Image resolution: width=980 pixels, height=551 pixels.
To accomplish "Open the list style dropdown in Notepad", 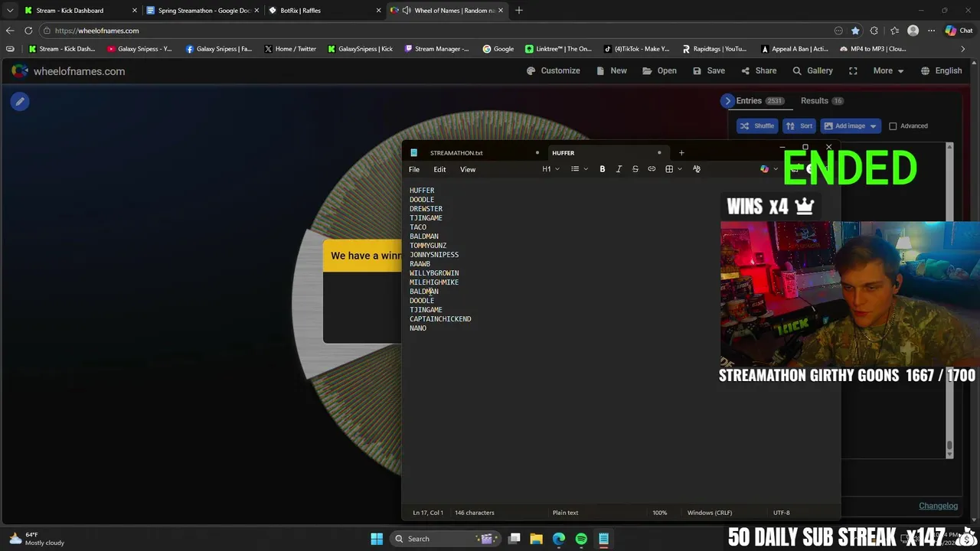I will coord(579,169).
